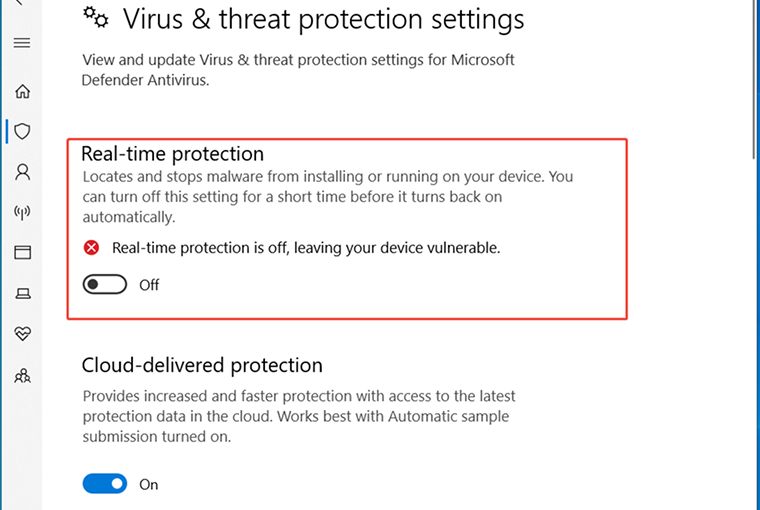Turn on Real-time protection toggle
Screen dimensions: 760x510
(105, 285)
